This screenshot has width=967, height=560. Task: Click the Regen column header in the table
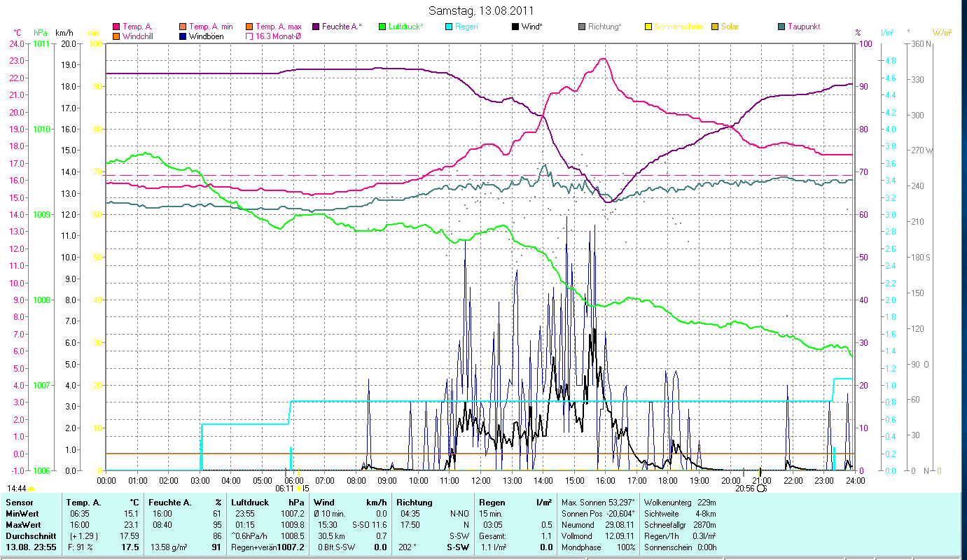pos(490,502)
